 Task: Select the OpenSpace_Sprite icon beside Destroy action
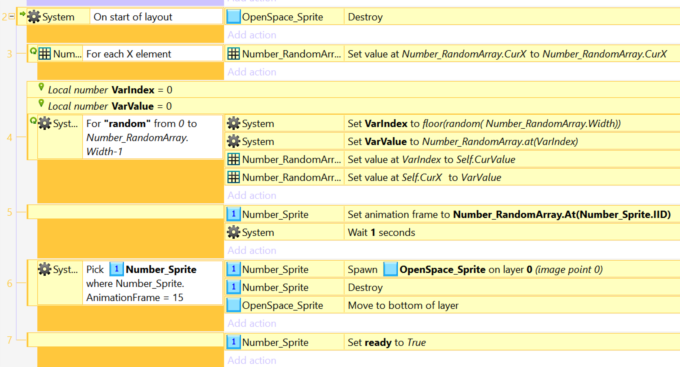233,17
